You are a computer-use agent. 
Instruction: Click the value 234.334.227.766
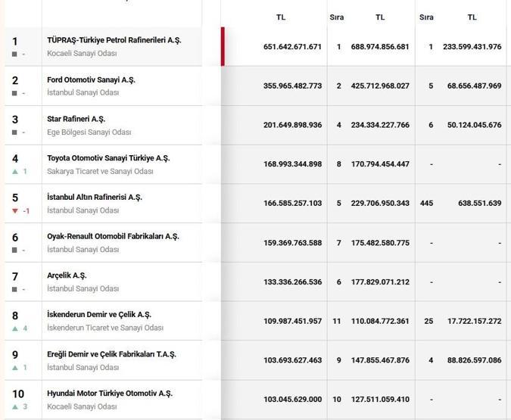[x=380, y=125]
